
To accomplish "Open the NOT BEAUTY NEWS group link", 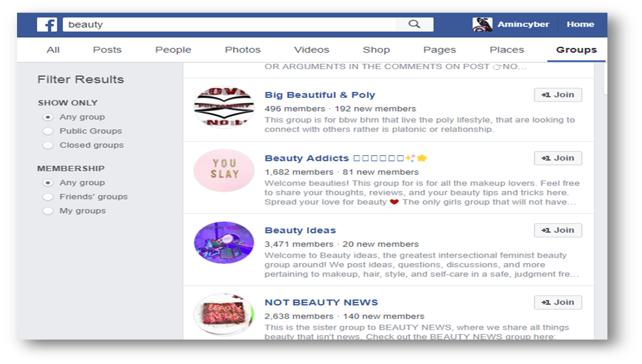I will [321, 302].
